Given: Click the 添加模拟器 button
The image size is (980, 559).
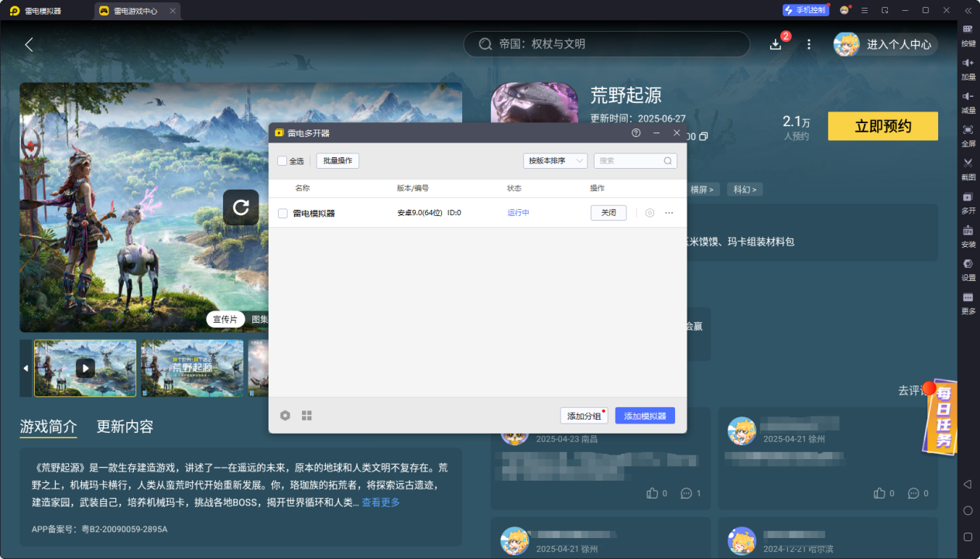Looking at the screenshot, I should (645, 416).
